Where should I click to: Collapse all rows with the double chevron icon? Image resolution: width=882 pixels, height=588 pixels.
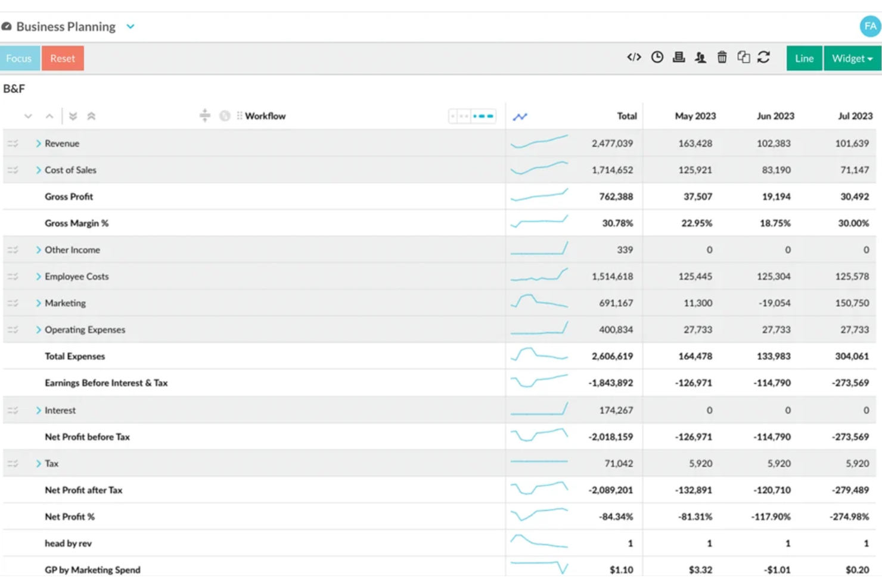(x=91, y=116)
